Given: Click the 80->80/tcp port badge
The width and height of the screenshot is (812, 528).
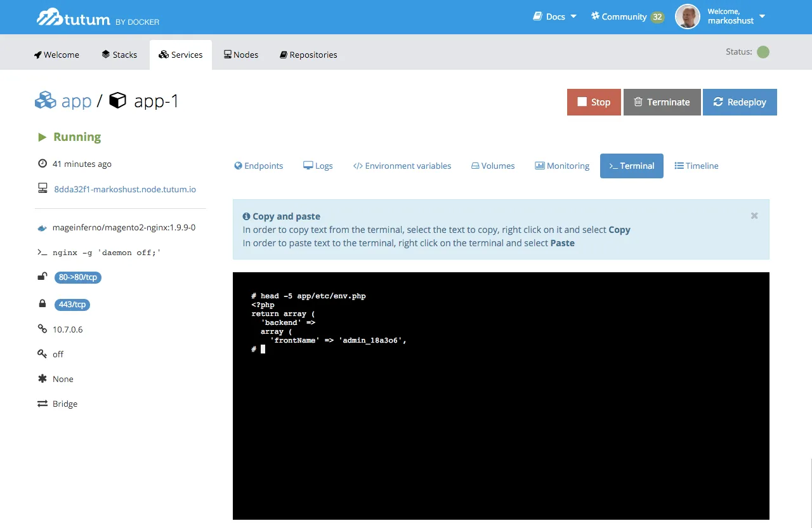Looking at the screenshot, I should (x=78, y=277).
